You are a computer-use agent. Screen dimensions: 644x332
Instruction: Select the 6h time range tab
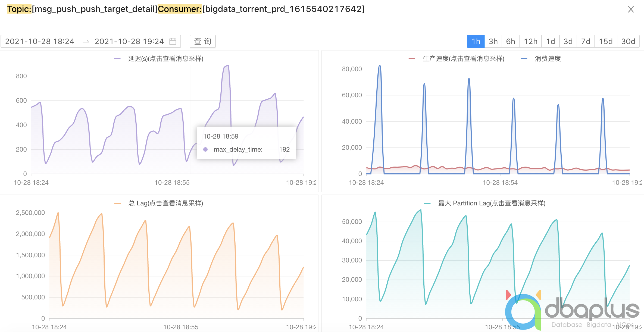(x=511, y=41)
